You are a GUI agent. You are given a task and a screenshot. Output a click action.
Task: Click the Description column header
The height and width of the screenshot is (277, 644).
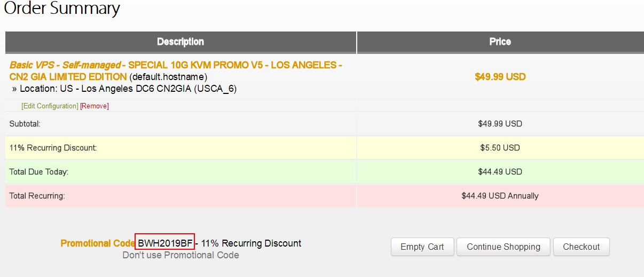(180, 42)
